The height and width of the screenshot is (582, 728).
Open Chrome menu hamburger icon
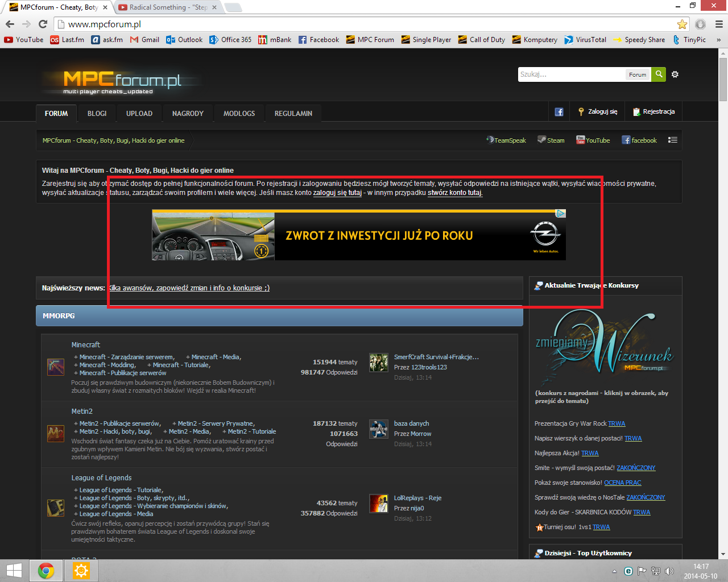719,24
